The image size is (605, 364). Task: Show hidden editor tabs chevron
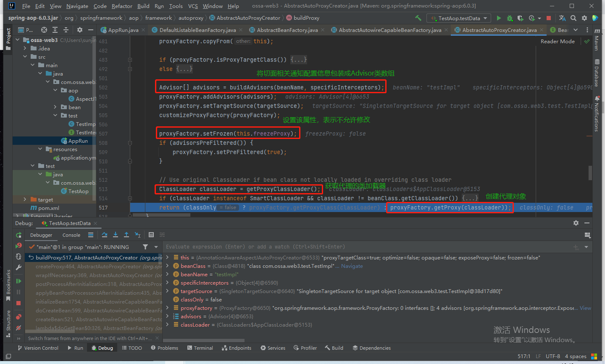[x=576, y=30]
